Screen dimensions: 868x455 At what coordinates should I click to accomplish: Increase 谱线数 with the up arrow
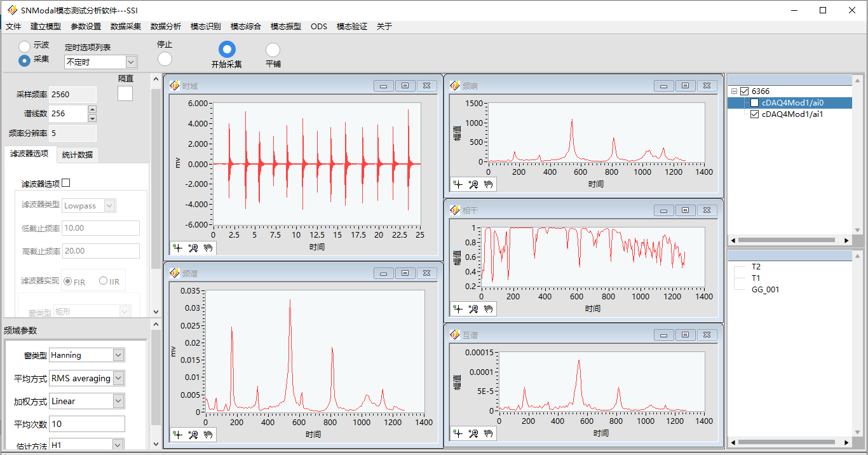coord(92,109)
